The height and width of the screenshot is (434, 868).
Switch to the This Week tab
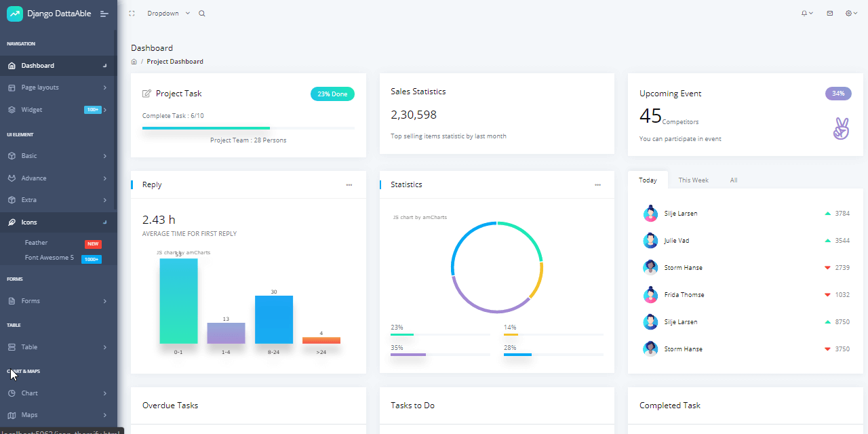[693, 180]
